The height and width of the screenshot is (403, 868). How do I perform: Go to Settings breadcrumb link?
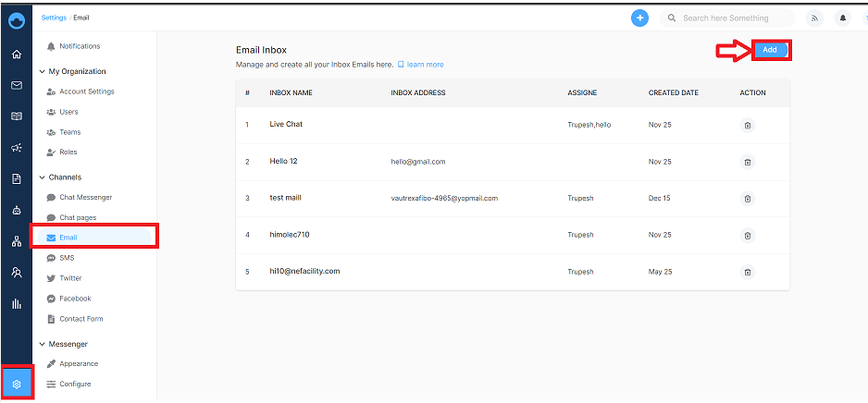pyautogui.click(x=53, y=18)
